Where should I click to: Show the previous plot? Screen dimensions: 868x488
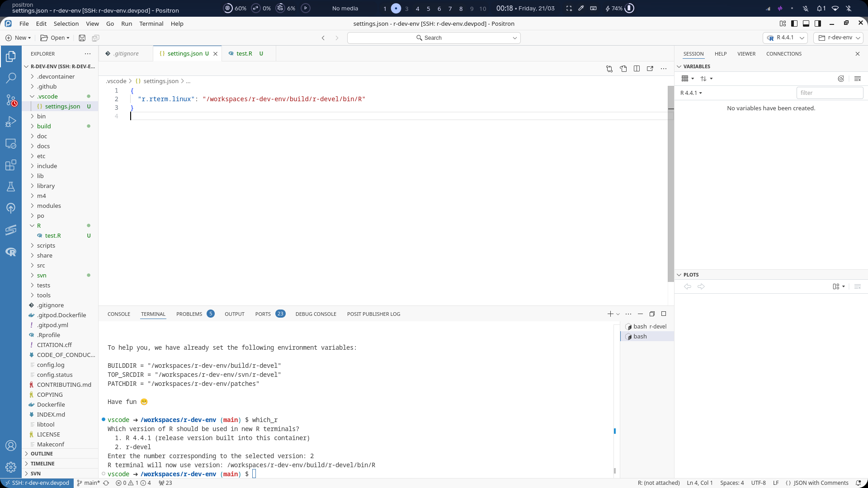[x=688, y=286]
